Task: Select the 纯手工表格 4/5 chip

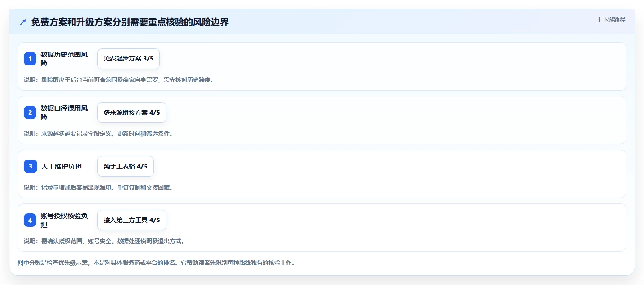Action: [126, 166]
